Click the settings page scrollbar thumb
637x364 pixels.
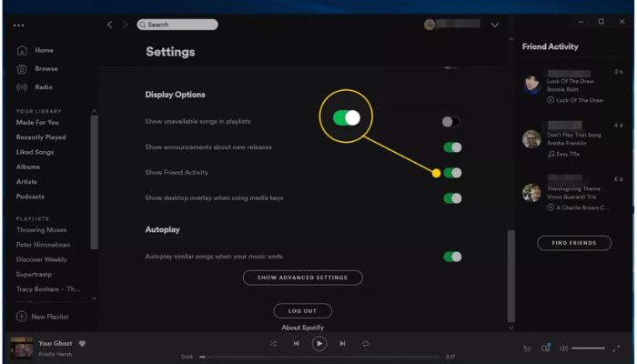tap(511, 277)
